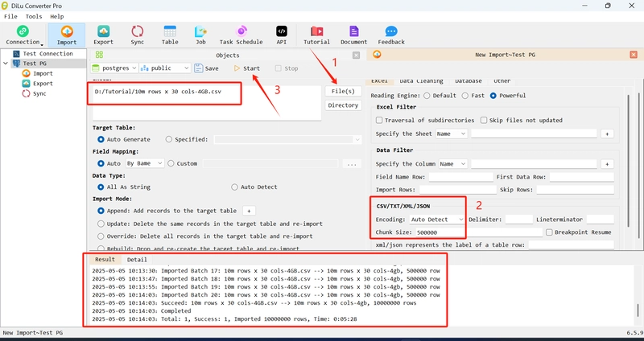
Task: Click the Chunk Size input field
Action: pyautogui.click(x=479, y=232)
